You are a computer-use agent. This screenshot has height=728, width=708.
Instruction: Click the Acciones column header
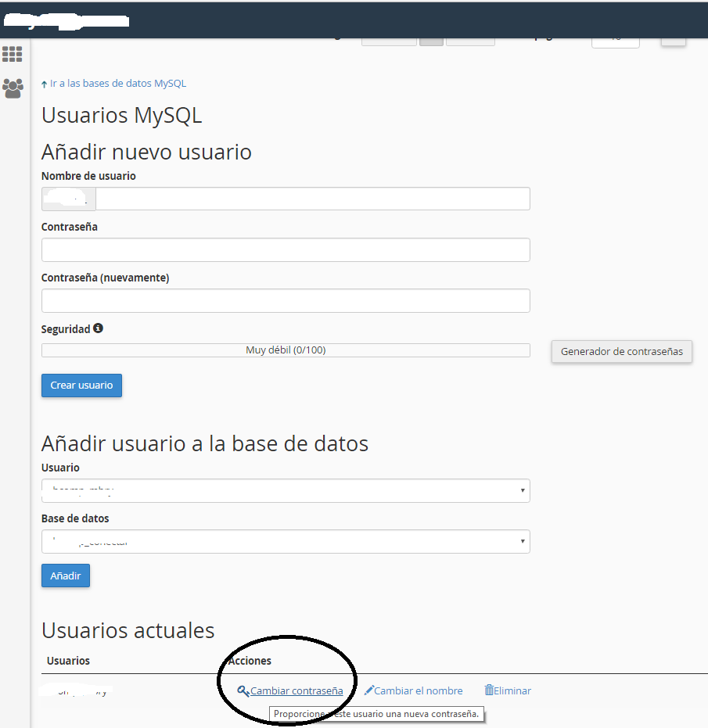tap(250, 661)
